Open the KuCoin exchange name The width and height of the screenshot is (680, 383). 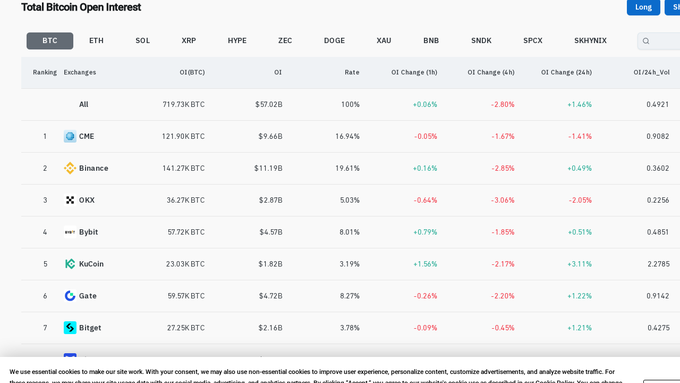click(91, 264)
